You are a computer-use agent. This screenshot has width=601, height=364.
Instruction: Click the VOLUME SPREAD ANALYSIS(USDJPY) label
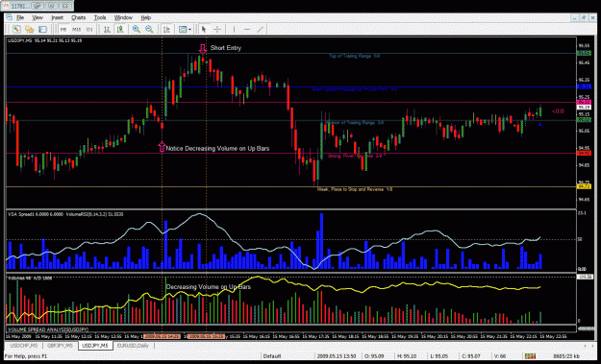coord(48,329)
